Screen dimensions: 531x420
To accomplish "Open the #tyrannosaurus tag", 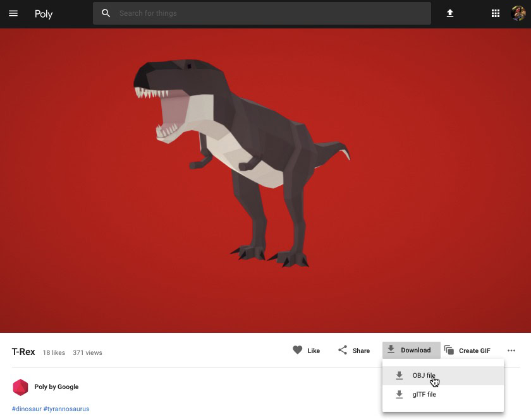I will coord(66,409).
